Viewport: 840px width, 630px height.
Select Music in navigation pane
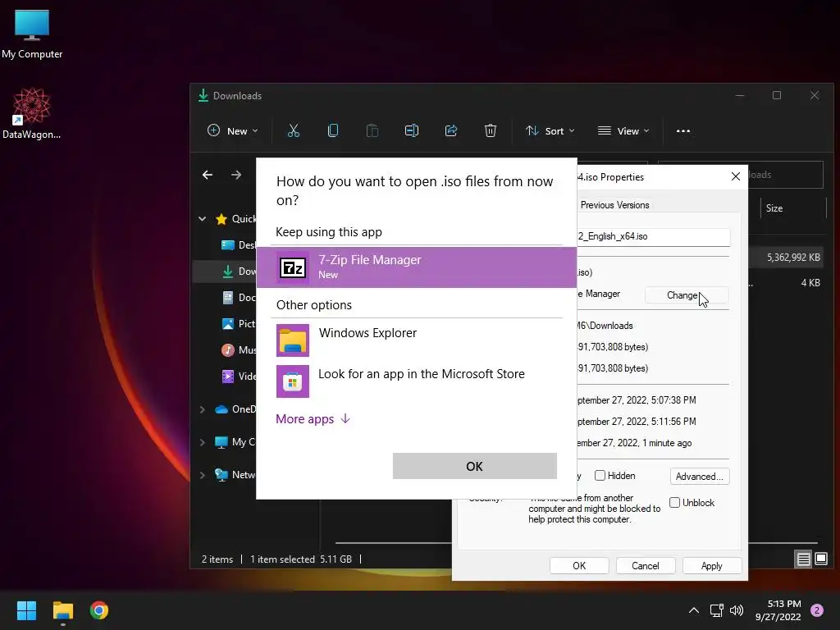click(x=240, y=349)
